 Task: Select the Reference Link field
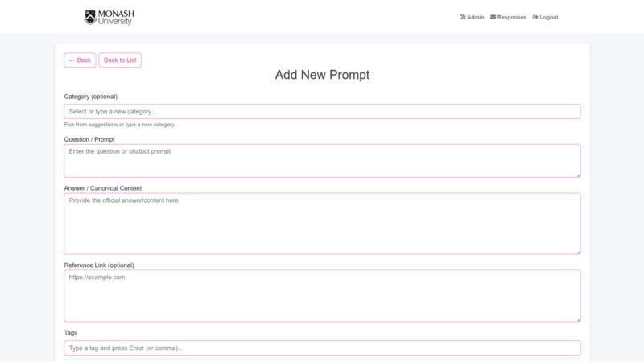(322, 295)
